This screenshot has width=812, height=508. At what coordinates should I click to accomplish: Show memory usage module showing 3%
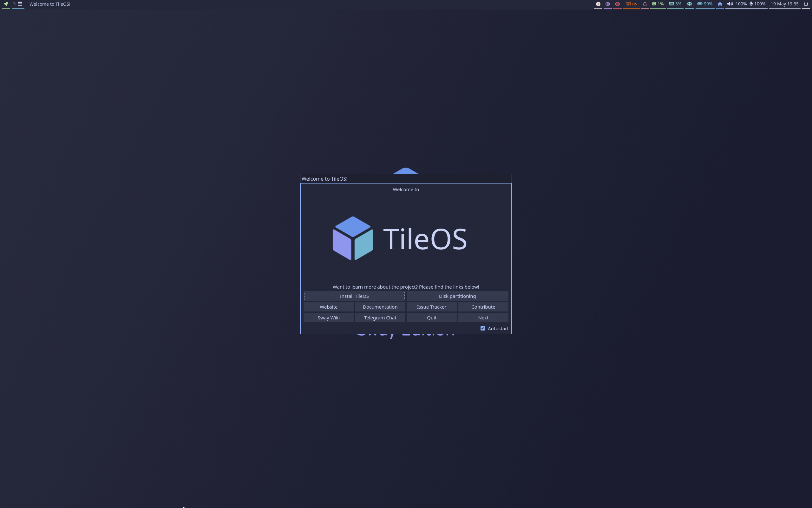click(675, 4)
